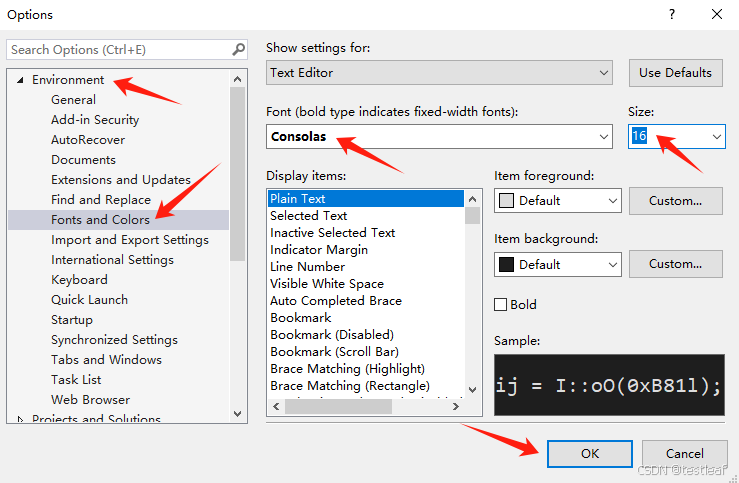Select General under Environment

(x=73, y=99)
